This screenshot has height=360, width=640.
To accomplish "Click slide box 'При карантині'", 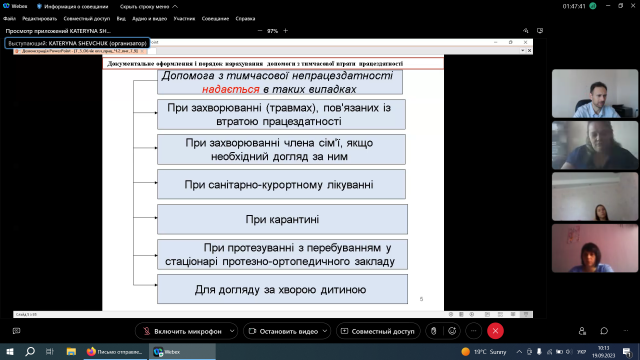I will [282, 220].
